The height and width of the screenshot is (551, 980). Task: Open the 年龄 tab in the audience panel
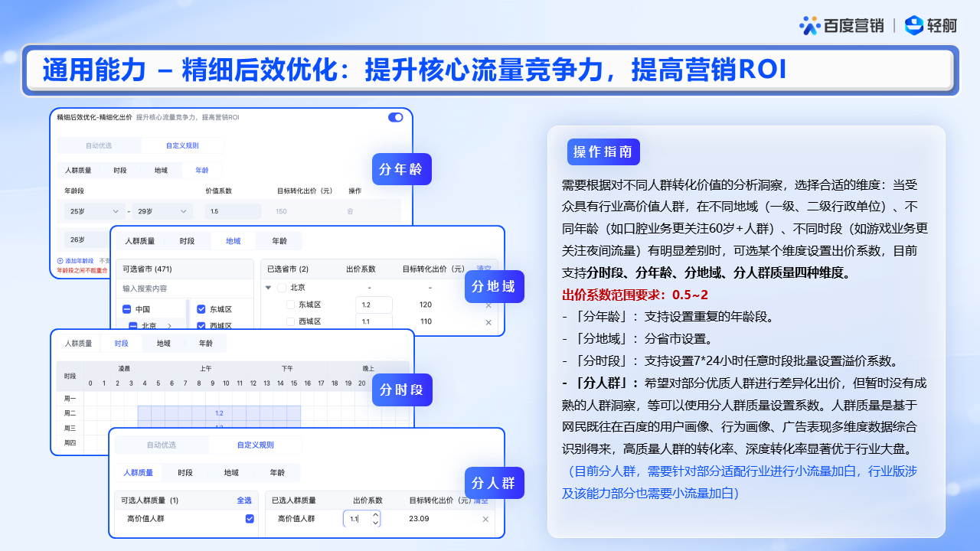(x=277, y=473)
